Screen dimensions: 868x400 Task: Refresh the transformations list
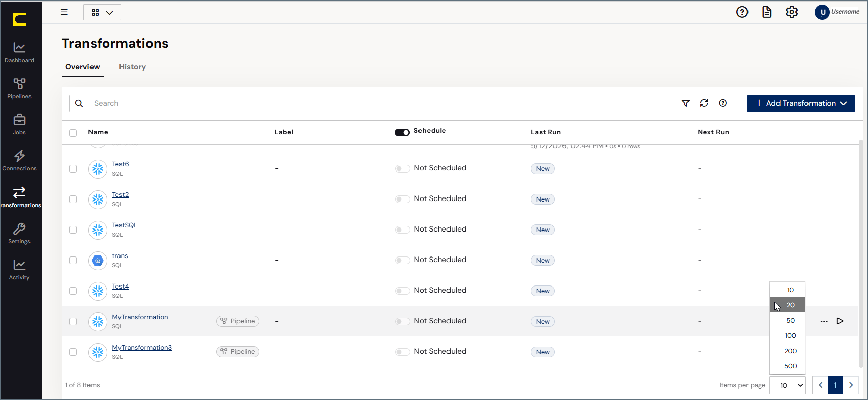(704, 103)
